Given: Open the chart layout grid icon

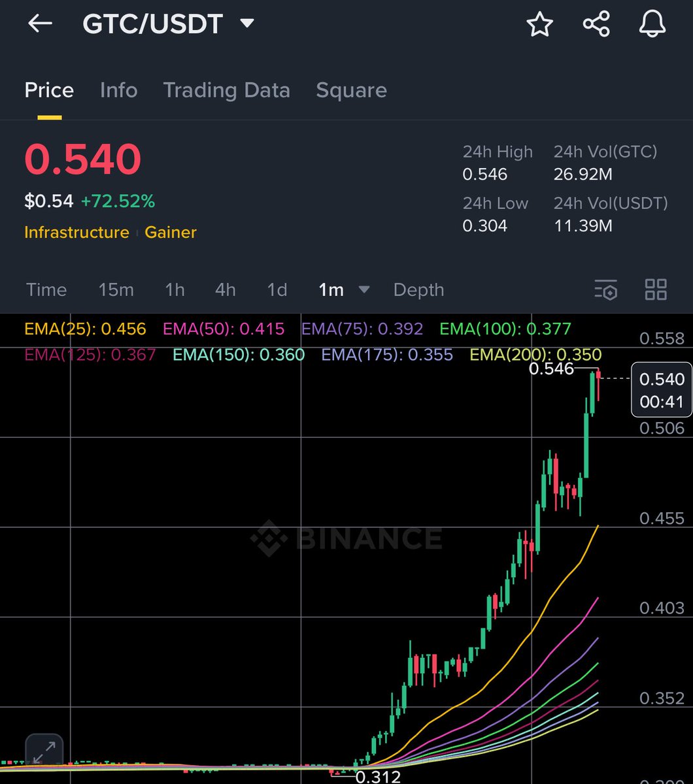Looking at the screenshot, I should (x=656, y=289).
